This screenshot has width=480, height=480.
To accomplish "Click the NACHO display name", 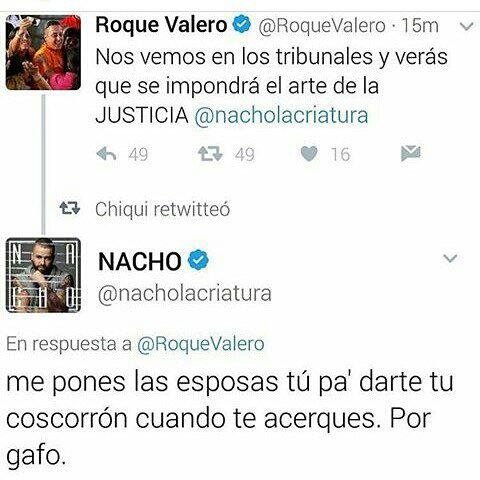I will click(140, 261).
